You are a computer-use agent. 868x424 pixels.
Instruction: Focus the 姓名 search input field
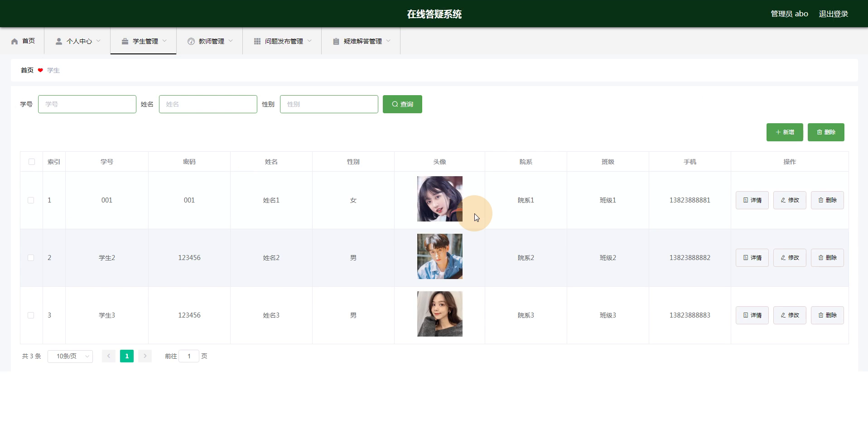click(208, 104)
